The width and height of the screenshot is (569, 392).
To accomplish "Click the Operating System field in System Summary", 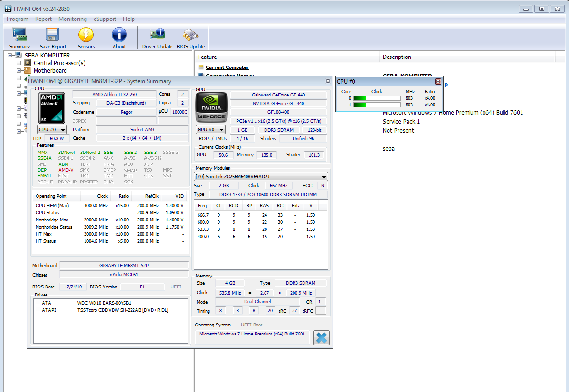I will coord(252,337).
